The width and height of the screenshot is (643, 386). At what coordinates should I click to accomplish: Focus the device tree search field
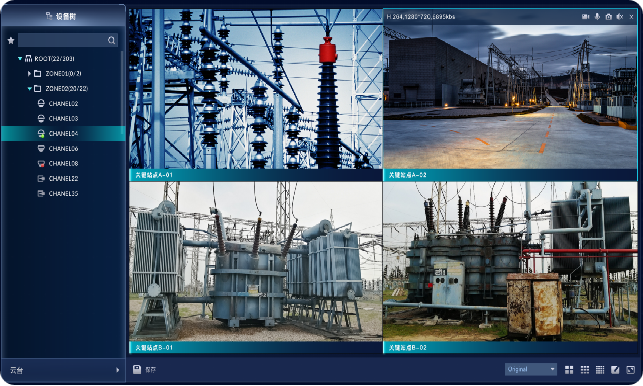click(68, 40)
